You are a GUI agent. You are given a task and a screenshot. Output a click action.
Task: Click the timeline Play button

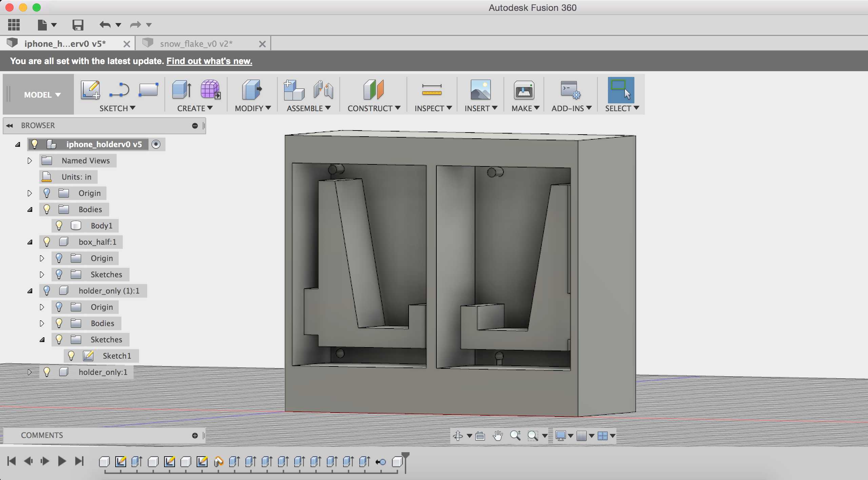(x=62, y=461)
